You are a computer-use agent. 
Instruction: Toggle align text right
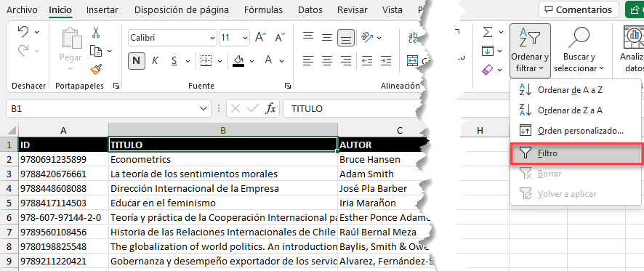346,61
